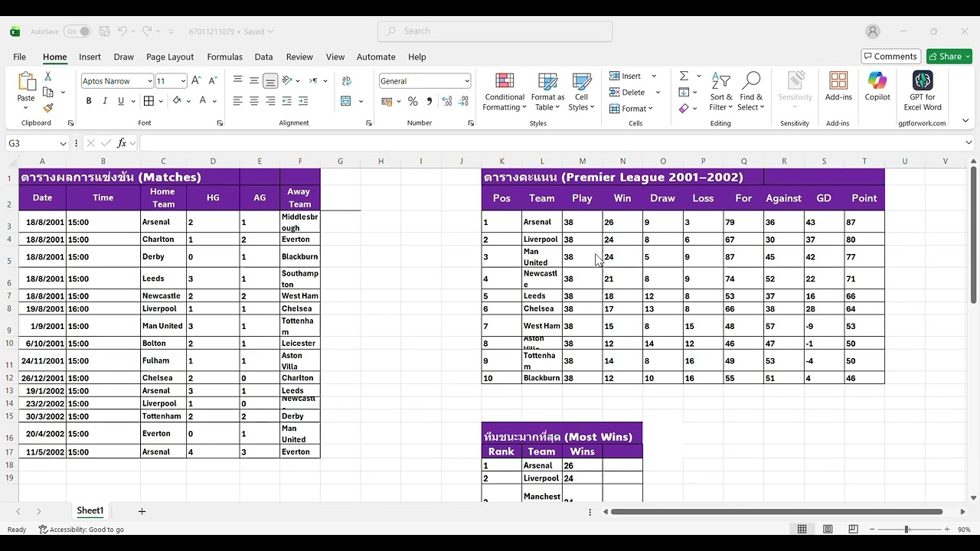Toggle Underline formatting
The image size is (980, 551).
click(121, 101)
